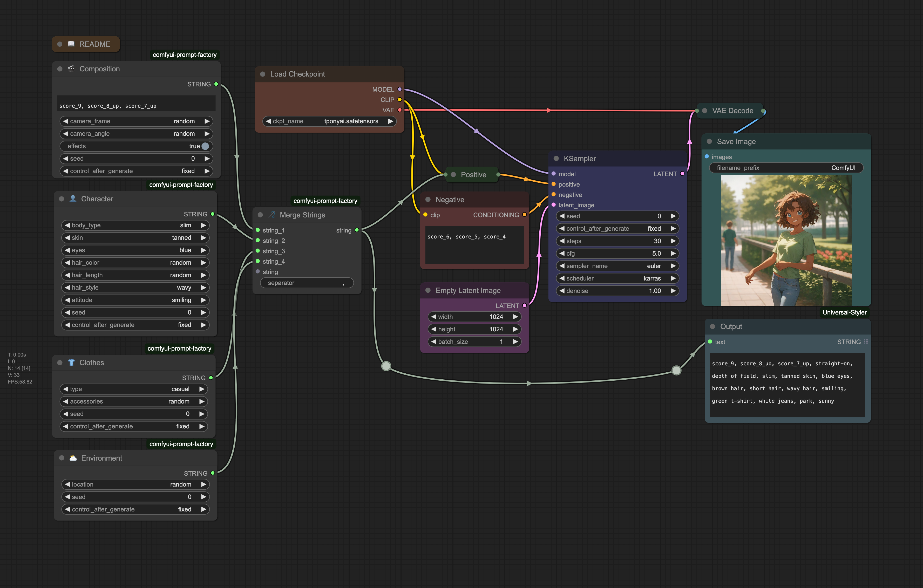The image size is (923, 588).
Task: Toggle the effects switch in Composition
Action: coord(205,146)
